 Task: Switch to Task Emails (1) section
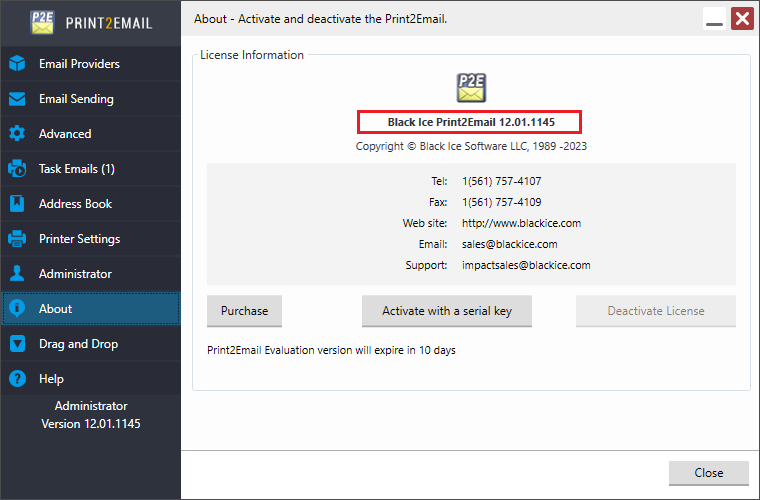[x=77, y=169]
